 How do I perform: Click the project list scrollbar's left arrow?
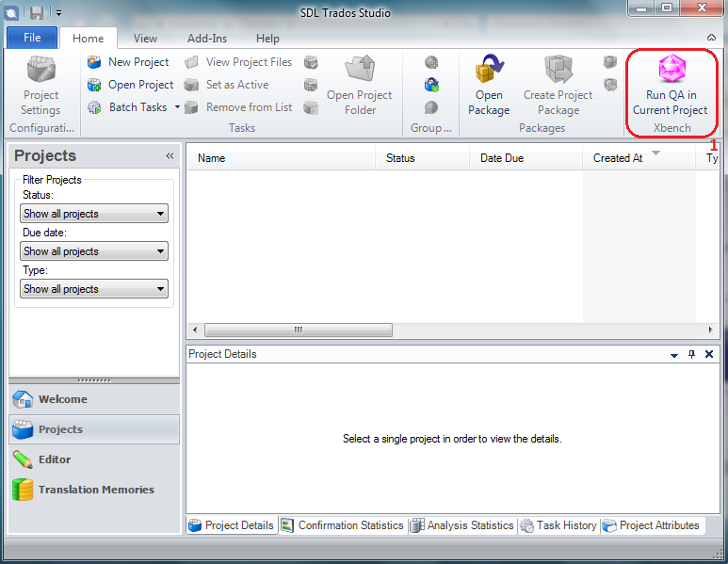[x=195, y=330]
